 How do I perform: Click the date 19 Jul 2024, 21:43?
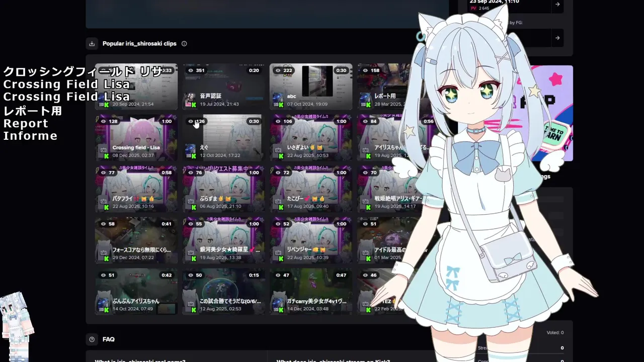coord(219,105)
